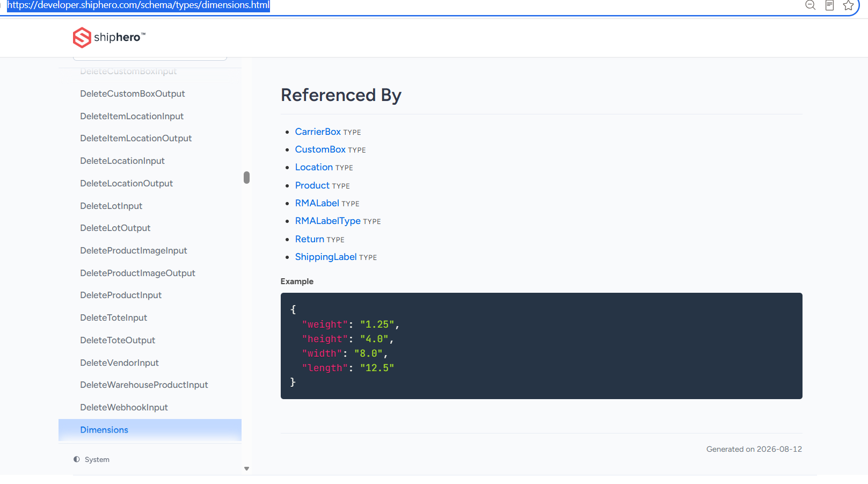The height and width of the screenshot is (484, 868).
Task: Click the ShipHero logo
Action: tap(109, 38)
